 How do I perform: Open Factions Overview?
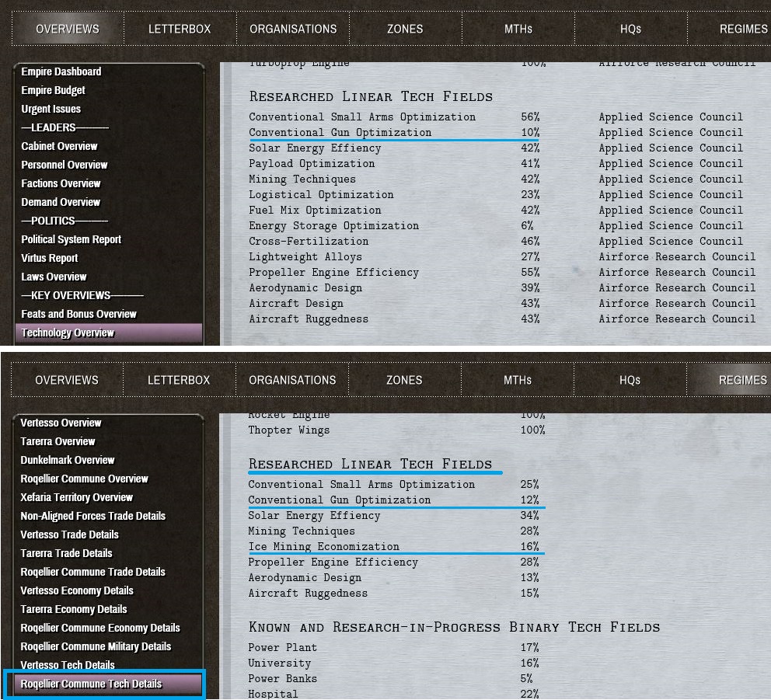pos(61,184)
